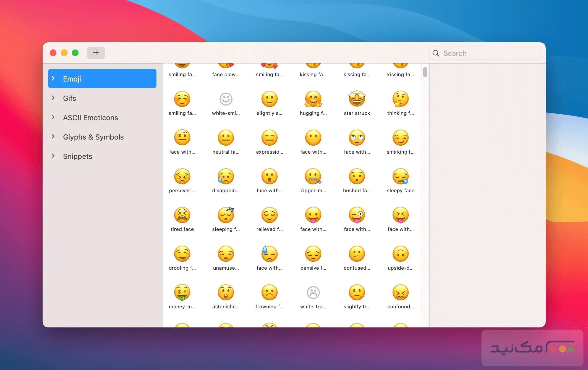588x370 pixels.
Task: Select the money-mouth face emoji
Action: (x=182, y=292)
